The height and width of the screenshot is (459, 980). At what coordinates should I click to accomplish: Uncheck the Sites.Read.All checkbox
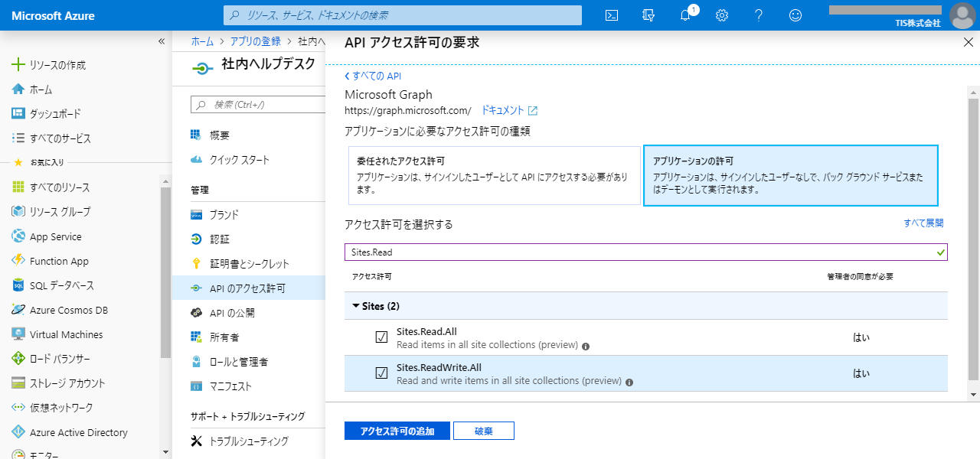(382, 337)
